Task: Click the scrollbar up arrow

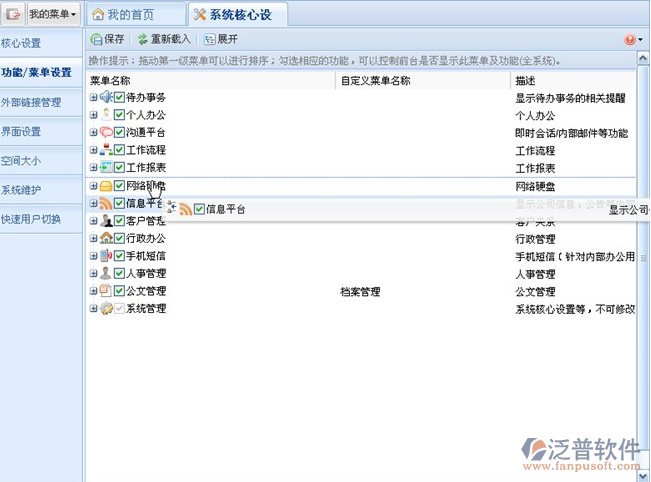Action: click(x=643, y=58)
